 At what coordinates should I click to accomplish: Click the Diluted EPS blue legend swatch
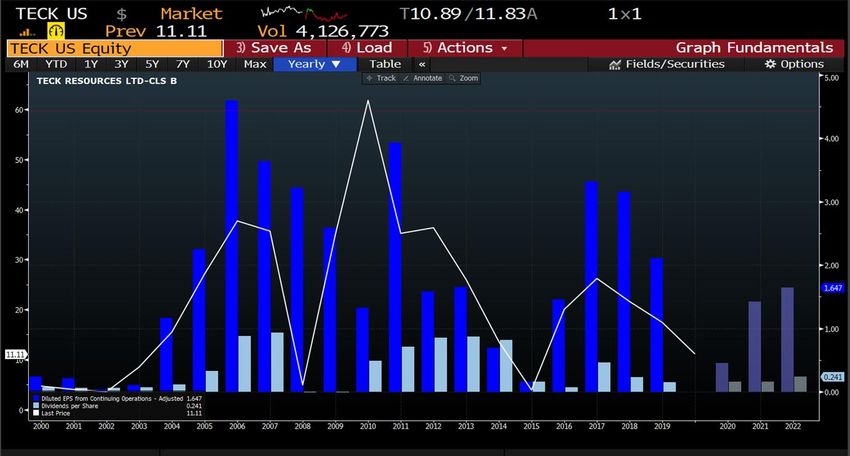(x=36, y=399)
